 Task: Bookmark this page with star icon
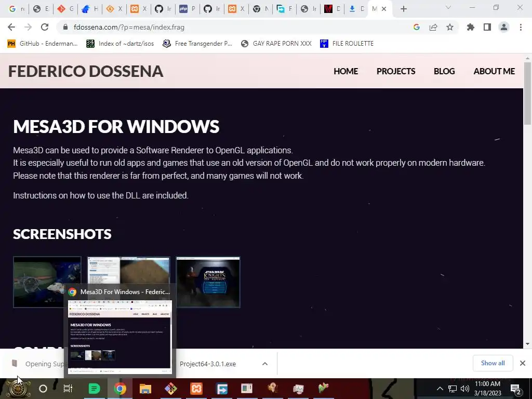pyautogui.click(x=449, y=27)
